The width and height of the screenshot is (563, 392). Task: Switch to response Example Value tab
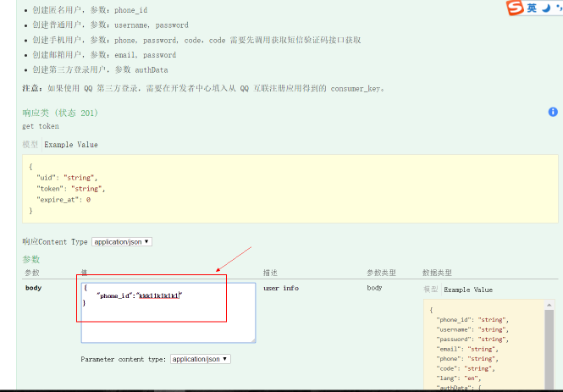[71, 145]
